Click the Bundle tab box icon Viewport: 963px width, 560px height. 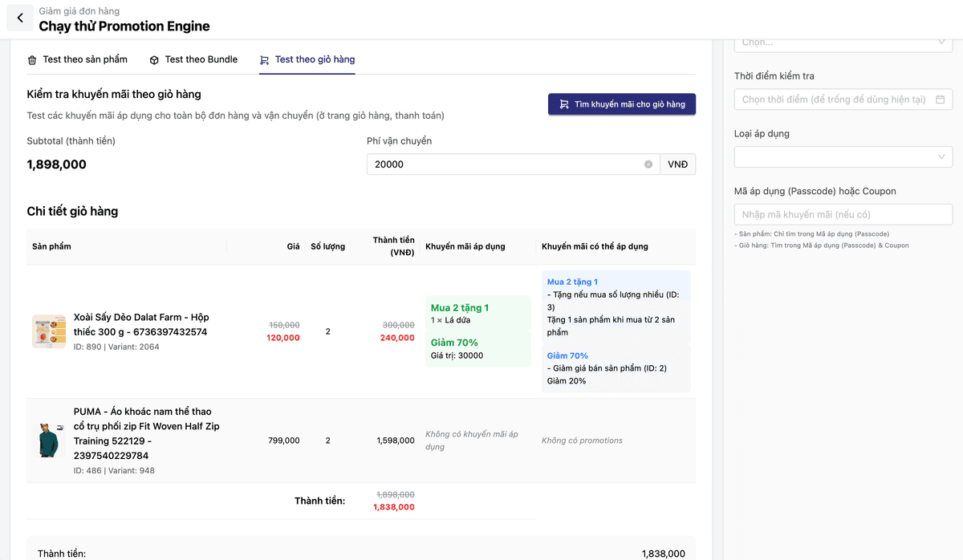(154, 60)
